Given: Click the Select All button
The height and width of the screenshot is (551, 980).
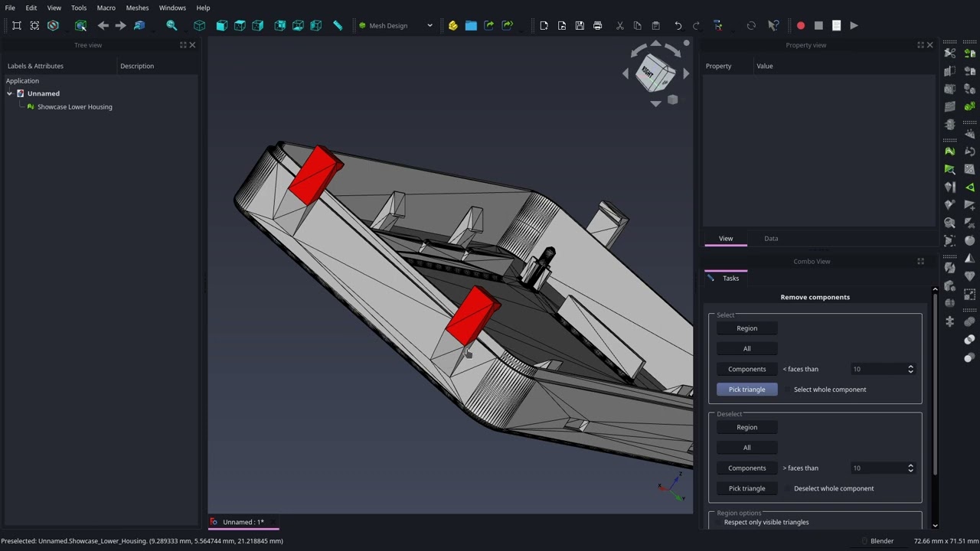Looking at the screenshot, I should tap(746, 348).
